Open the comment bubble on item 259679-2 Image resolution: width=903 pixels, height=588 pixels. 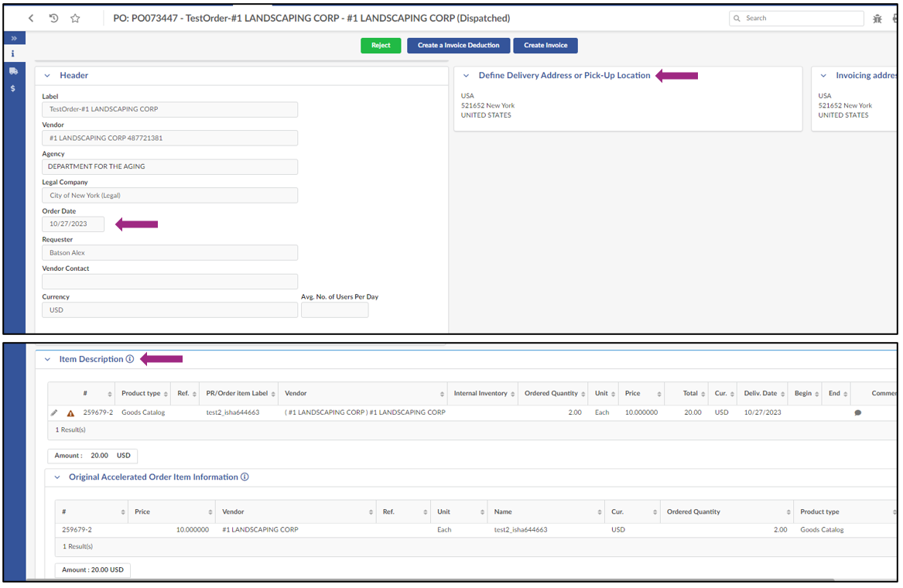click(858, 412)
